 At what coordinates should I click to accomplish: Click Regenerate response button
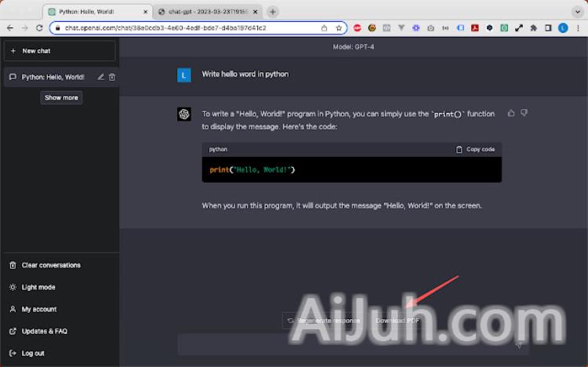(x=323, y=320)
